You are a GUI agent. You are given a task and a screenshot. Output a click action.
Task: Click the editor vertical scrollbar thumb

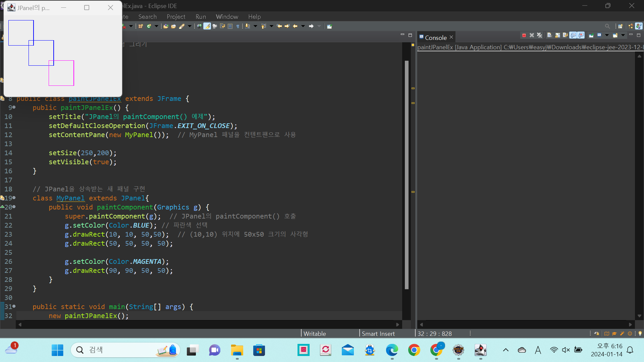[407, 174]
